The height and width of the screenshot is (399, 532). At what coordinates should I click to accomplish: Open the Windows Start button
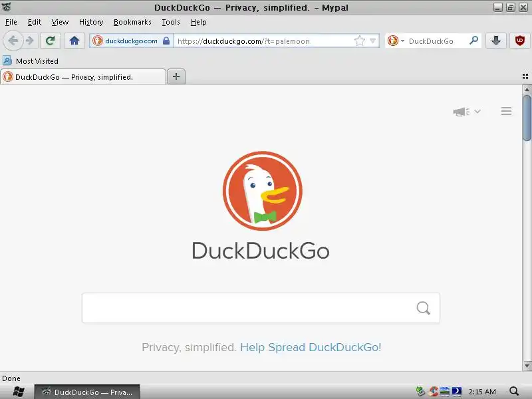tap(18, 392)
